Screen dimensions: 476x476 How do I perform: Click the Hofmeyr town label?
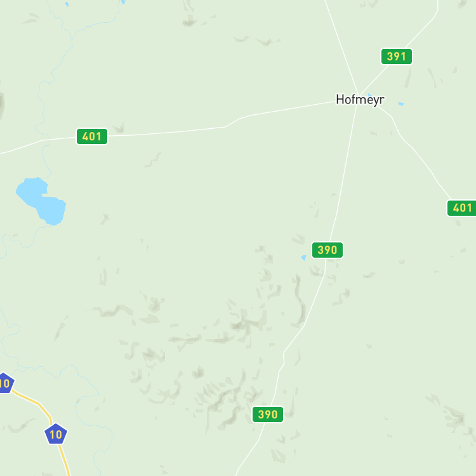[360, 100]
